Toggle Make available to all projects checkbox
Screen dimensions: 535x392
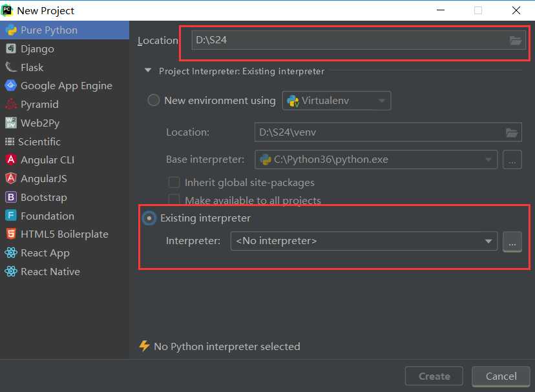point(174,200)
